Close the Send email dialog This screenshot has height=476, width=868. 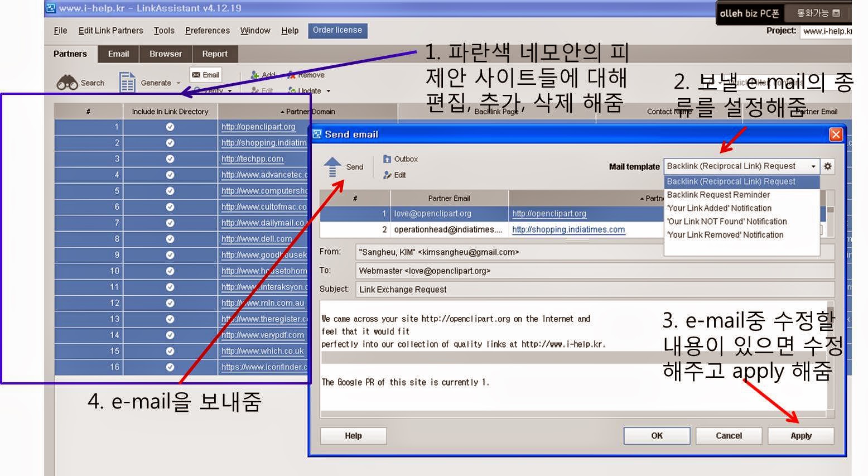click(x=835, y=134)
